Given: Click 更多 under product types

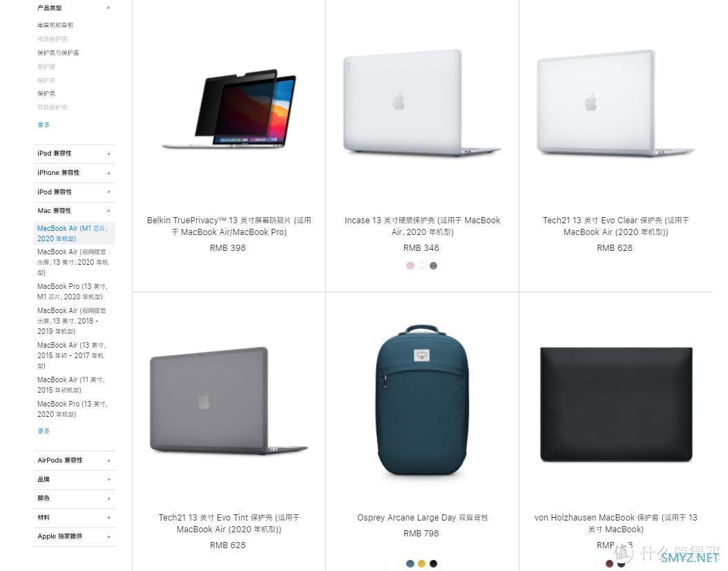Looking at the screenshot, I should [x=44, y=124].
